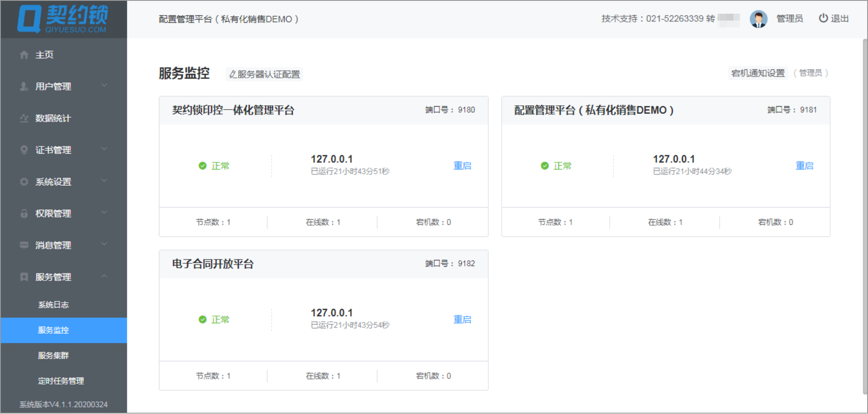Click the home icon beside 主页

point(24,55)
